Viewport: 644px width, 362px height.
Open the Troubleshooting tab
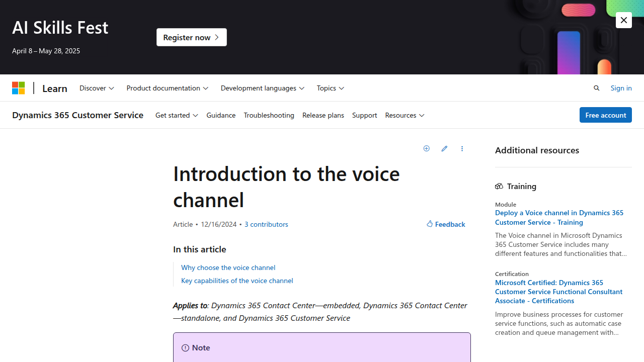pyautogui.click(x=269, y=115)
